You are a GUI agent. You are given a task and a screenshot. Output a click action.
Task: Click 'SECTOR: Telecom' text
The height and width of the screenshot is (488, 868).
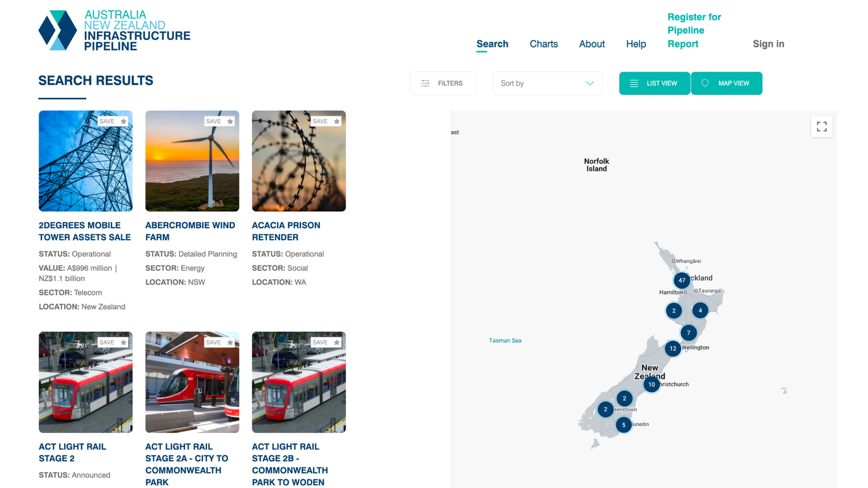(x=70, y=292)
